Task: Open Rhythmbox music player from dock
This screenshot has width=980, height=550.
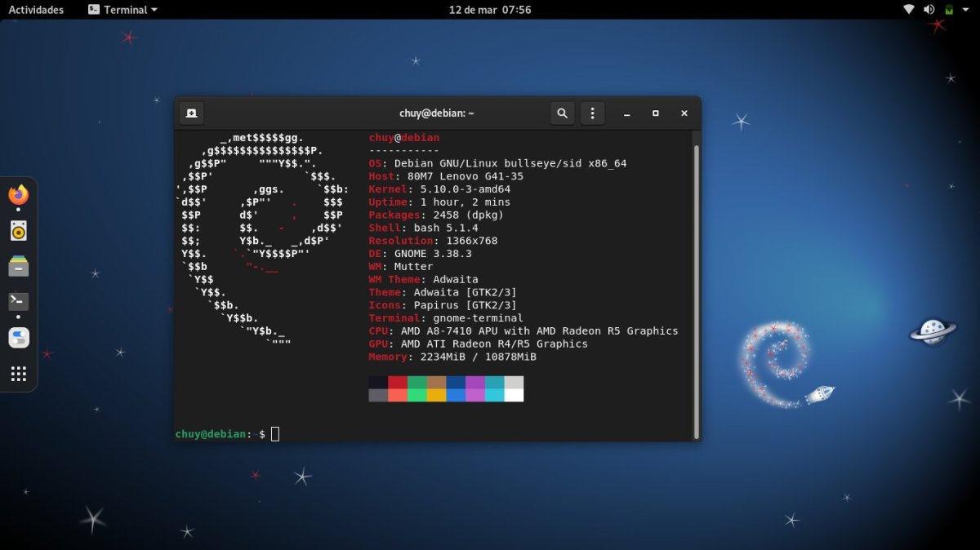Action: 19,231
